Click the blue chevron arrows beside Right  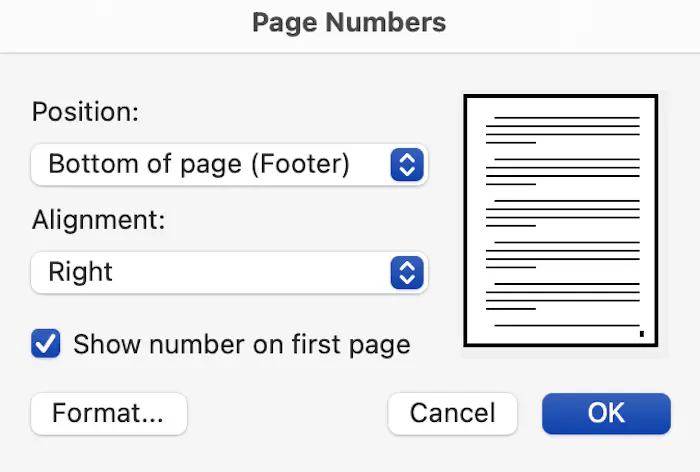406,272
